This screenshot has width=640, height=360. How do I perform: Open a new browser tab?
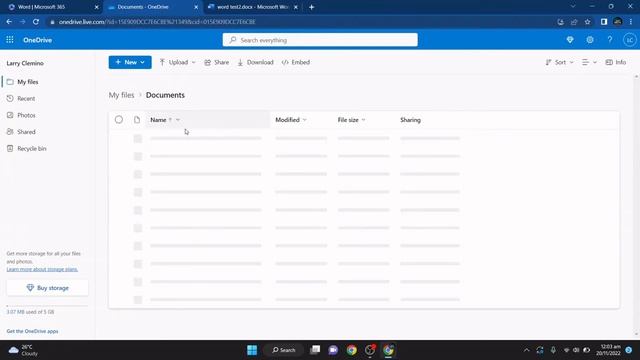click(x=311, y=7)
